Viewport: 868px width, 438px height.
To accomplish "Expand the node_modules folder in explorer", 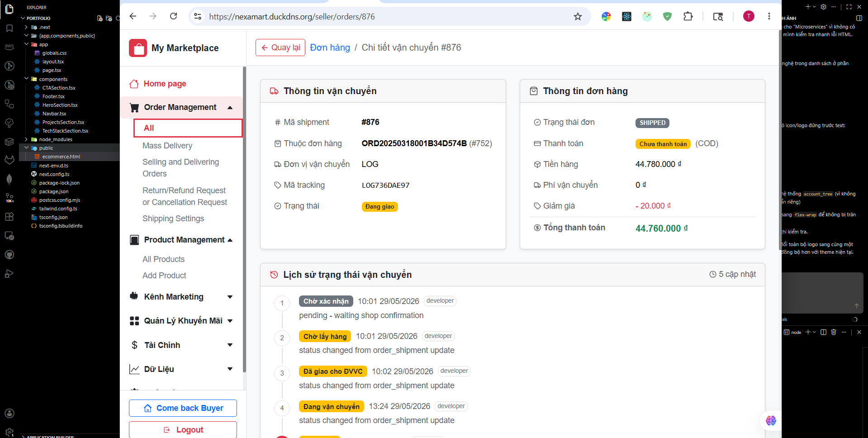I will (x=27, y=139).
